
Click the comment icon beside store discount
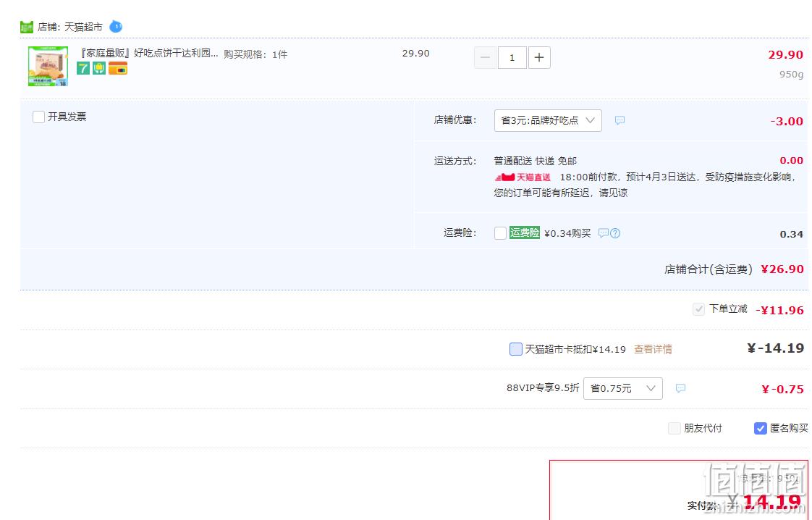pos(619,120)
